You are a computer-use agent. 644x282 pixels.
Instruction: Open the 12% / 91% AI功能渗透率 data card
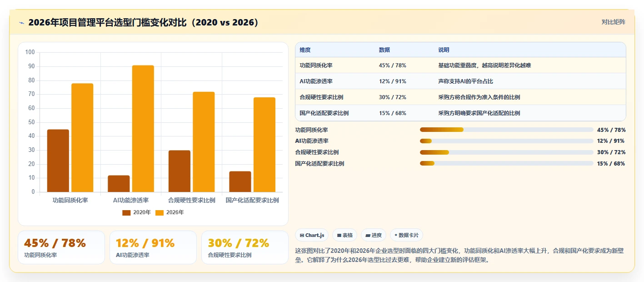click(x=153, y=247)
